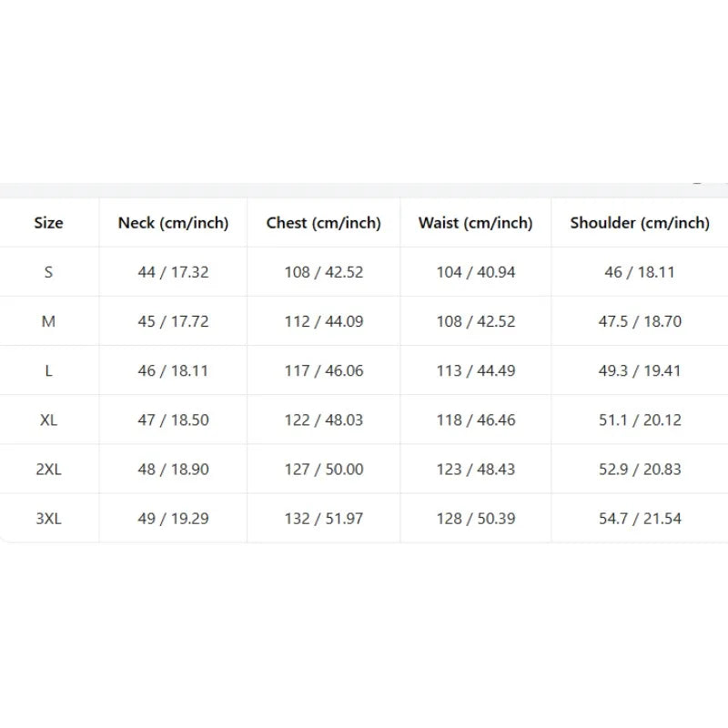
Task: Click the 3XL size row label
Action: click(x=49, y=518)
